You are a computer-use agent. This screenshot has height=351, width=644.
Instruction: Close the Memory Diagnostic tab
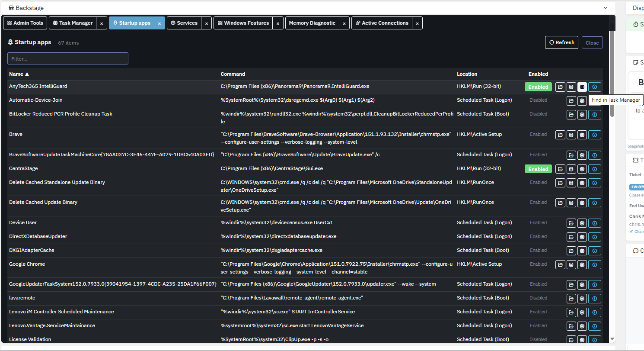pyautogui.click(x=344, y=23)
